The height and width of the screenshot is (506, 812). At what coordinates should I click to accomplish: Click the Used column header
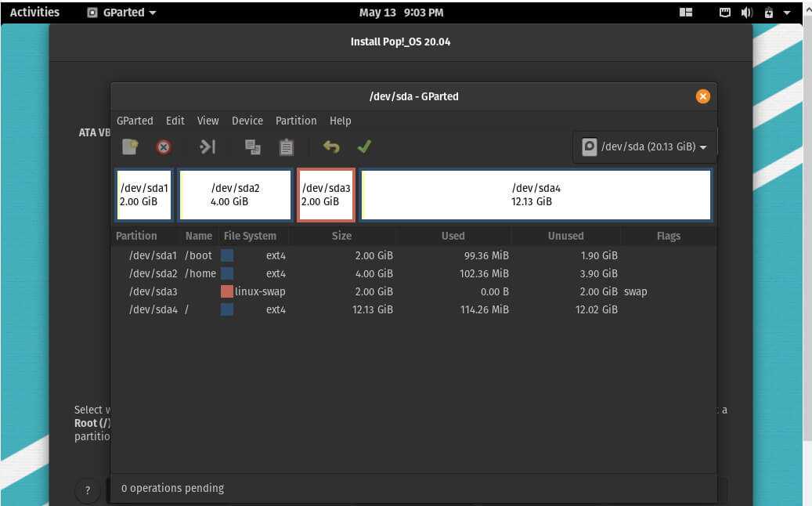[x=453, y=237]
